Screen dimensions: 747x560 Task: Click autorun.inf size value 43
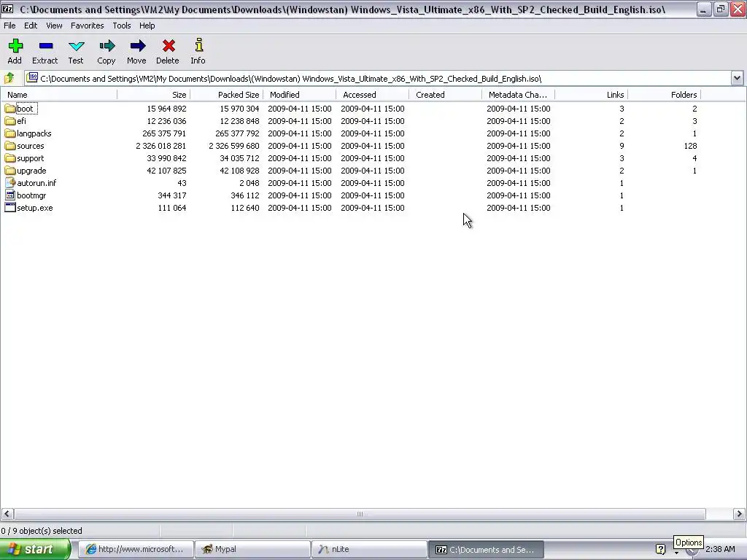coord(182,183)
